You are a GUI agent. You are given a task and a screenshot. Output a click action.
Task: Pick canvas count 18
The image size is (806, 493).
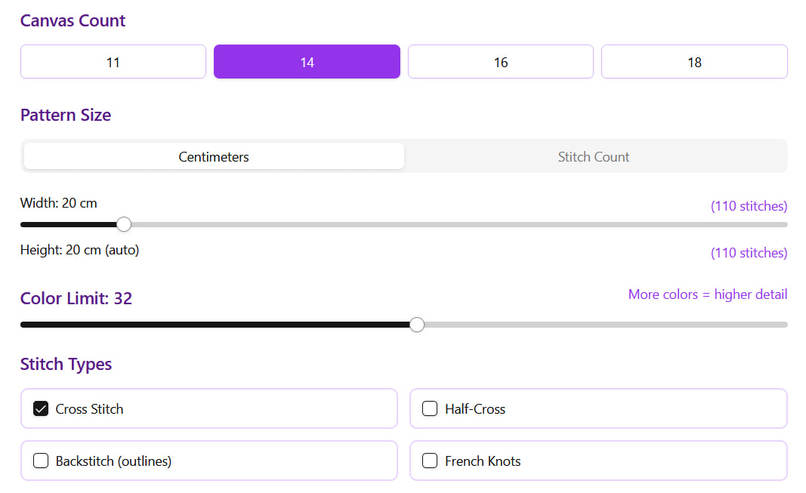[694, 62]
